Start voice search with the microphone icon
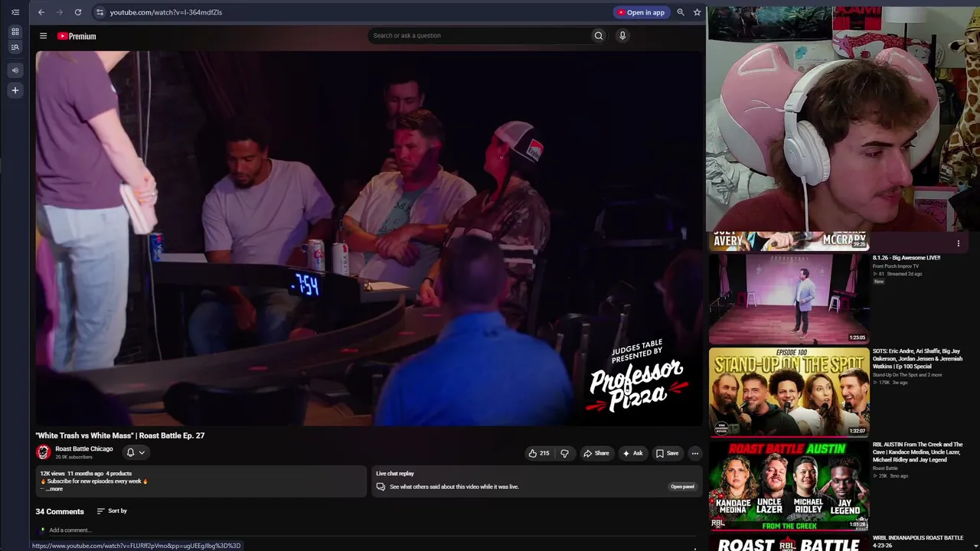Image resolution: width=980 pixels, height=551 pixels. [622, 35]
